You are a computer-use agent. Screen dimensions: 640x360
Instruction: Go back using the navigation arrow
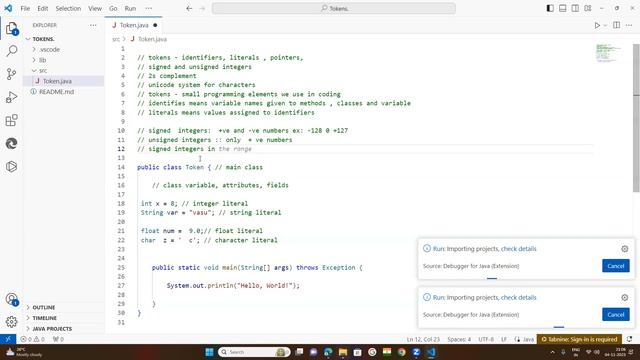(x=189, y=8)
